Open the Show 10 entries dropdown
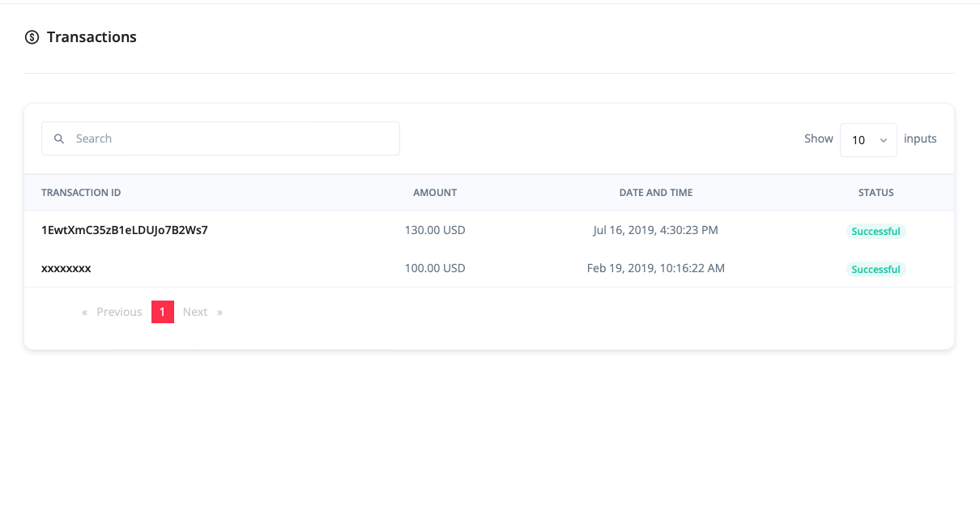The image size is (980, 529). (867, 140)
